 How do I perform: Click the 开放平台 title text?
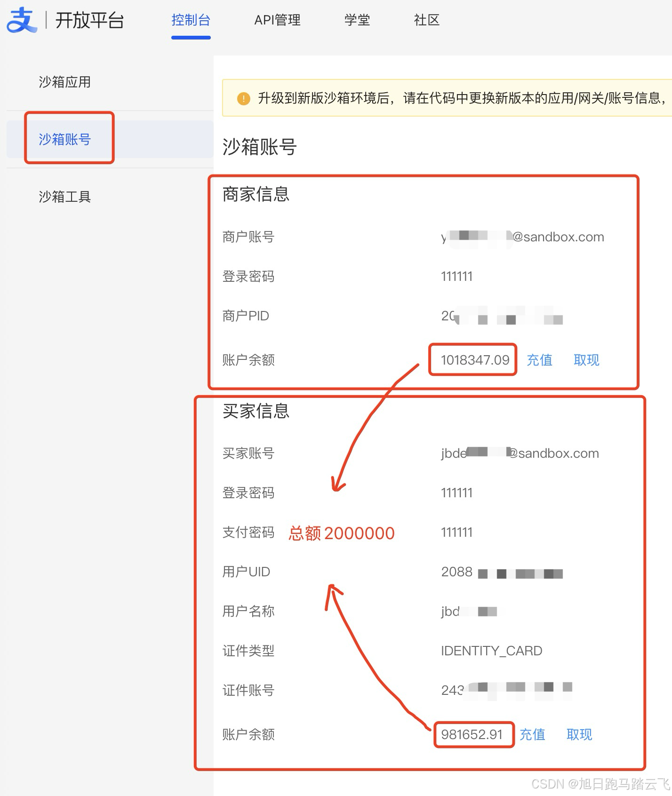[89, 20]
